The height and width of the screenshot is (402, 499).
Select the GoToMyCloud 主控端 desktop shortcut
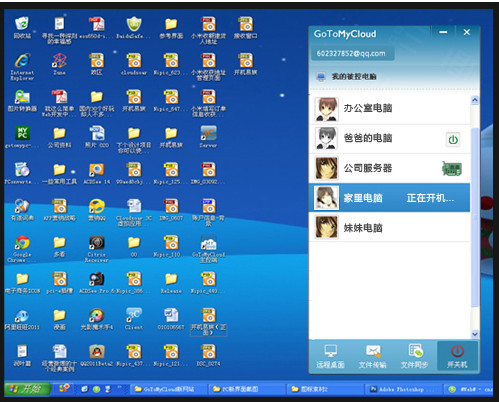(x=209, y=249)
